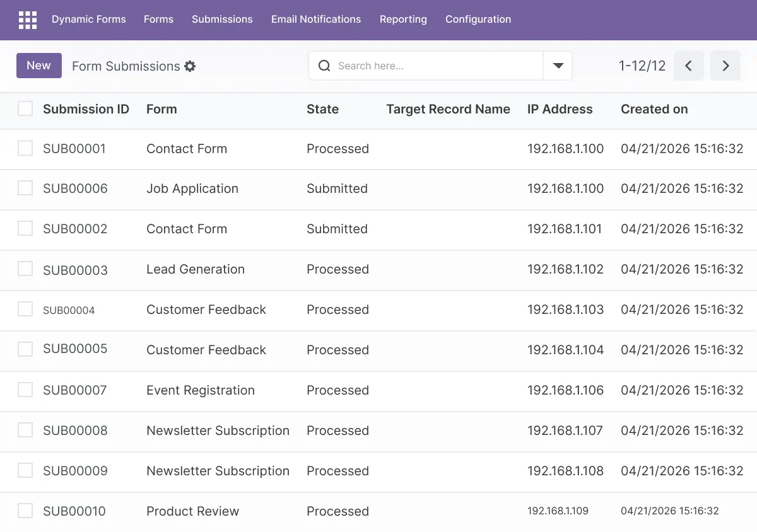The height and width of the screenshot is (532, 757).
Task: Open submission SUB00006
Action: pyautogui.click(x=75, y=188)
